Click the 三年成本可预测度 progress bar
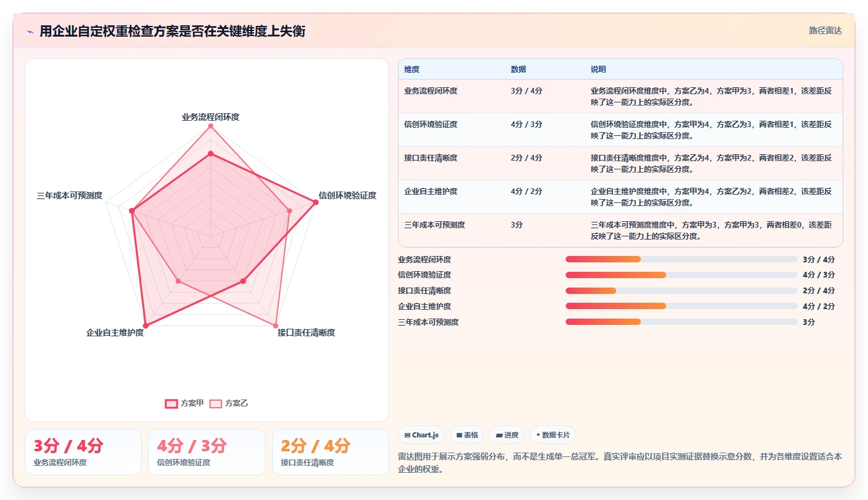Screen dimensions: 868x500 coord(681,322)
